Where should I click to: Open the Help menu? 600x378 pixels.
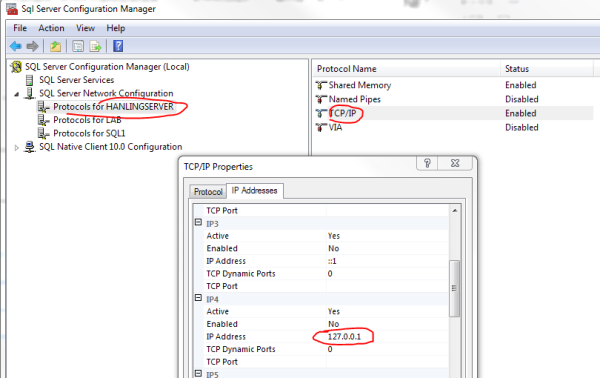pos(116,28)
